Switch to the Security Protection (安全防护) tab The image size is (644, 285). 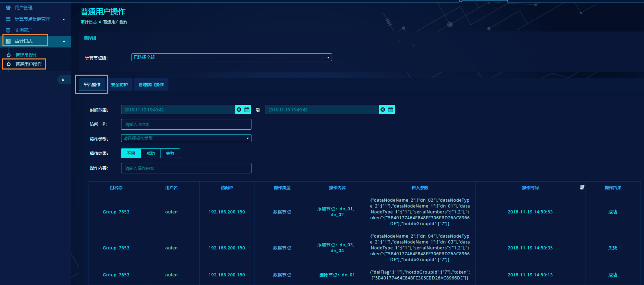(119, 85)
